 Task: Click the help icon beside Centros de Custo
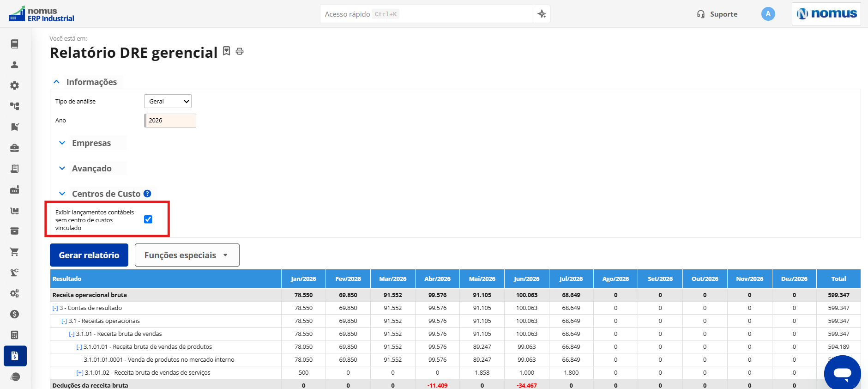coord(147,194)
